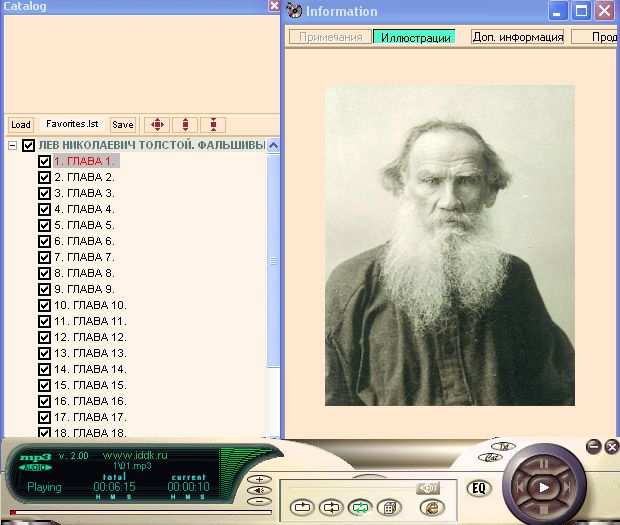Click the vertical collapse arrows icon
The height and width of the screenshot is (525, 620).
(x=213, y=125)
